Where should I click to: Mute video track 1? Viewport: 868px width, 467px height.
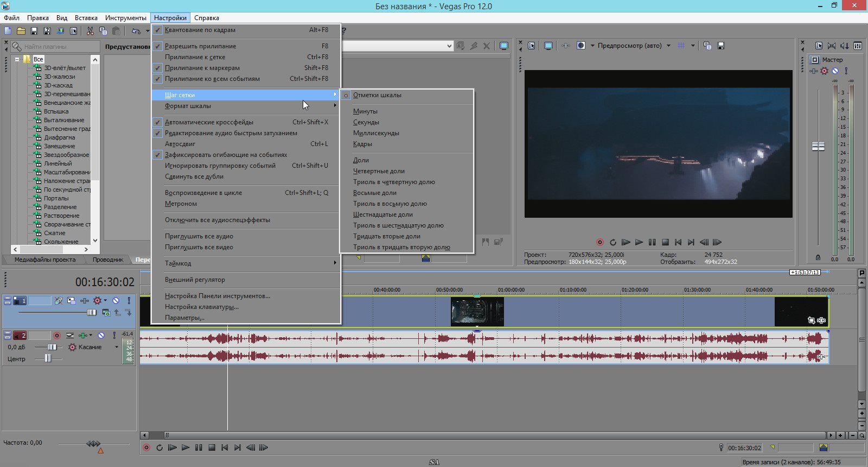click(x=116, y=300)
